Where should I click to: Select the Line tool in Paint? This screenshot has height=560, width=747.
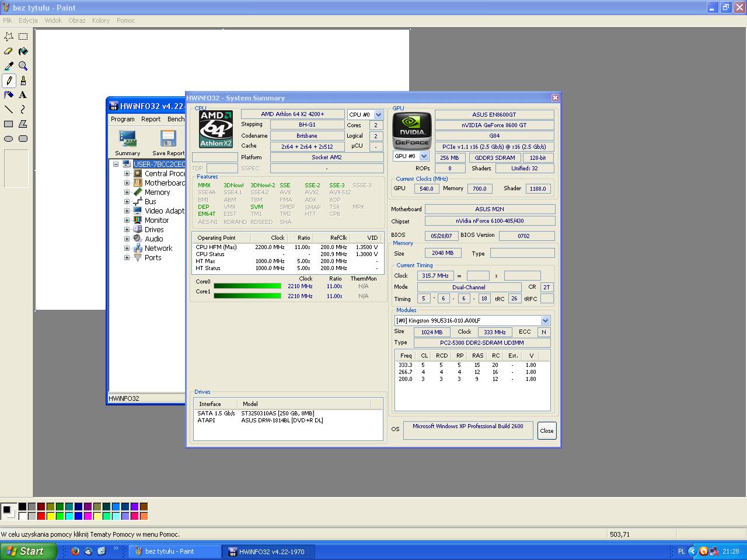tap(9, 109)
